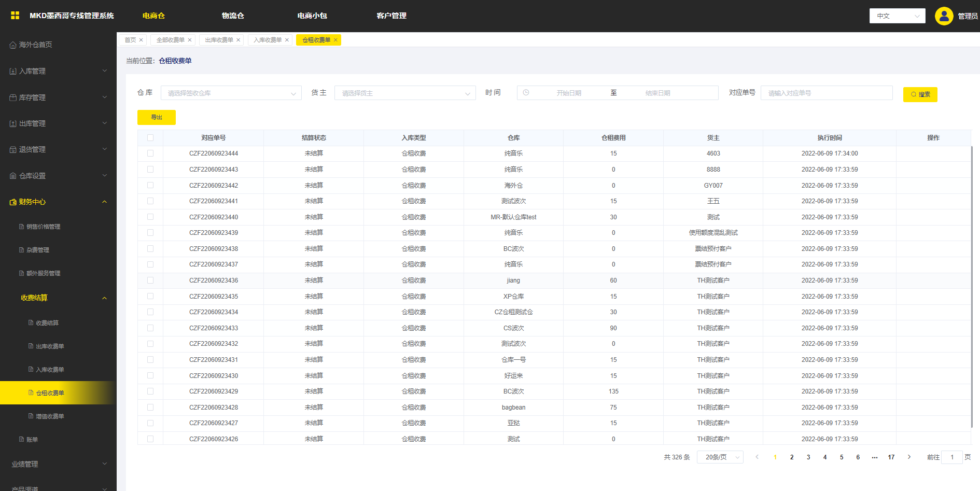Click the clock icon in date field
Screen dimensions: 980x491
(x=526, y=93)
